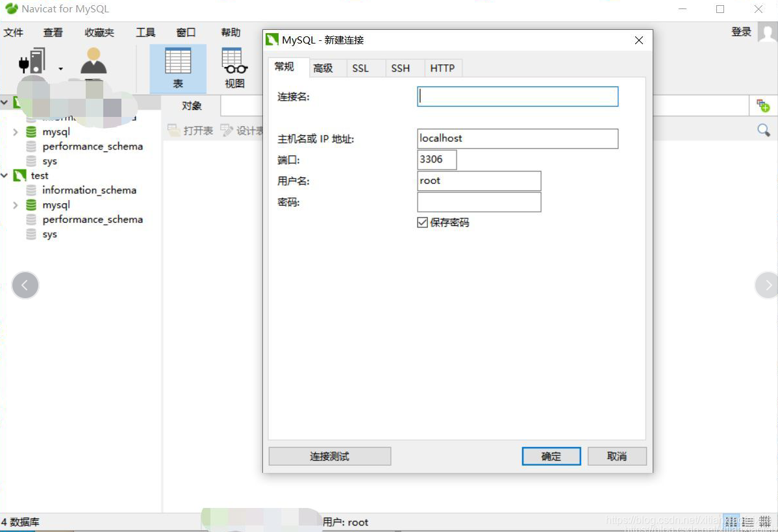
Task: Open the 工具 menu
Action: click(x=145, y=32)
